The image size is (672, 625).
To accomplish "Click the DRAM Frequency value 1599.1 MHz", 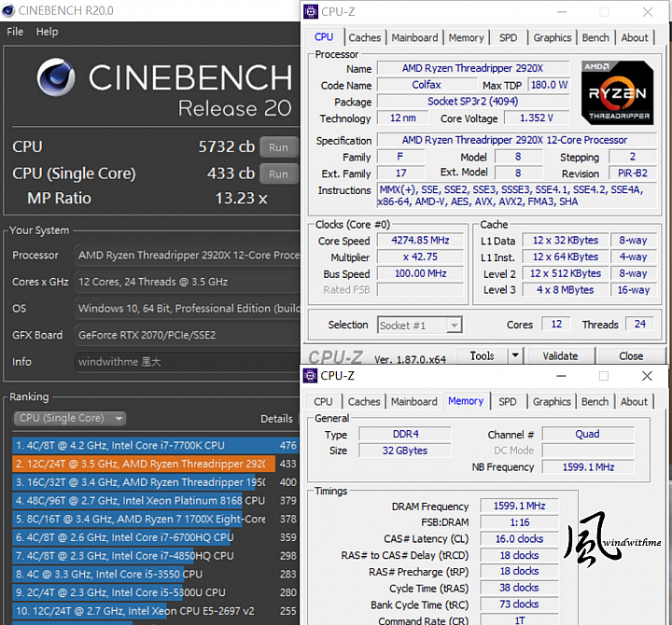I will pos(520,506).
